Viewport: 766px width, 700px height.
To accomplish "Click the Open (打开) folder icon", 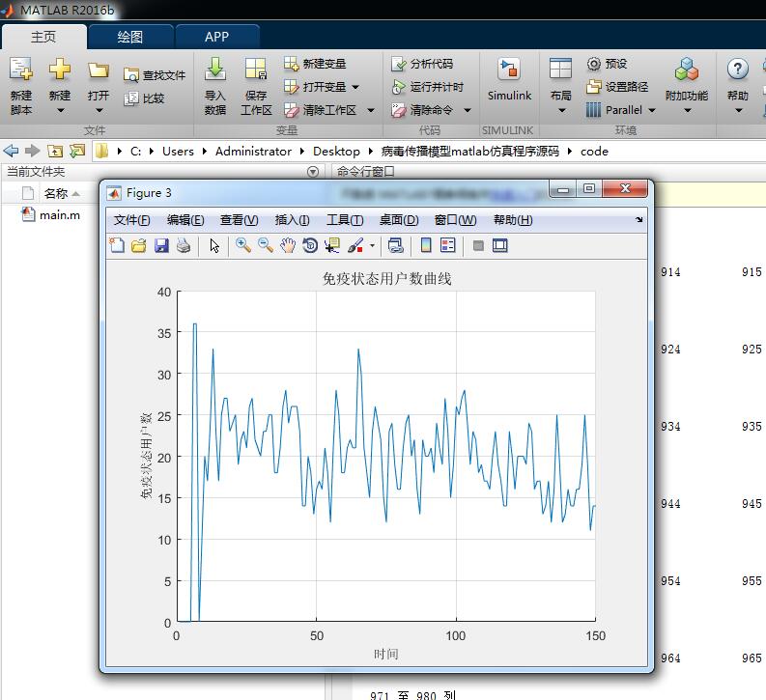I will pos(99,70).
